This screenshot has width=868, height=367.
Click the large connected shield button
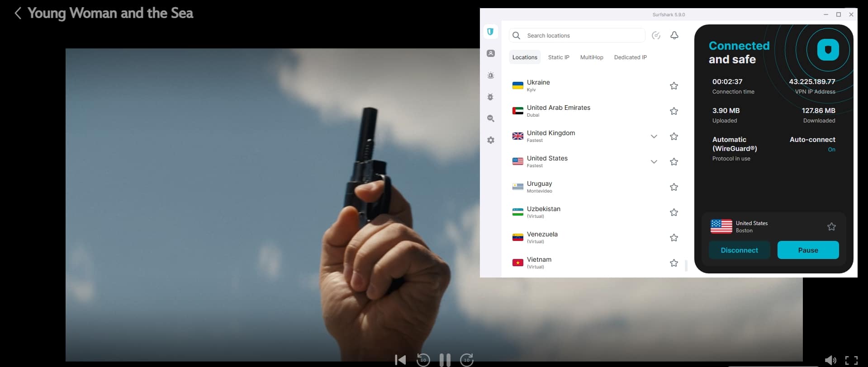pyautogui.click(x=828, y=50)
